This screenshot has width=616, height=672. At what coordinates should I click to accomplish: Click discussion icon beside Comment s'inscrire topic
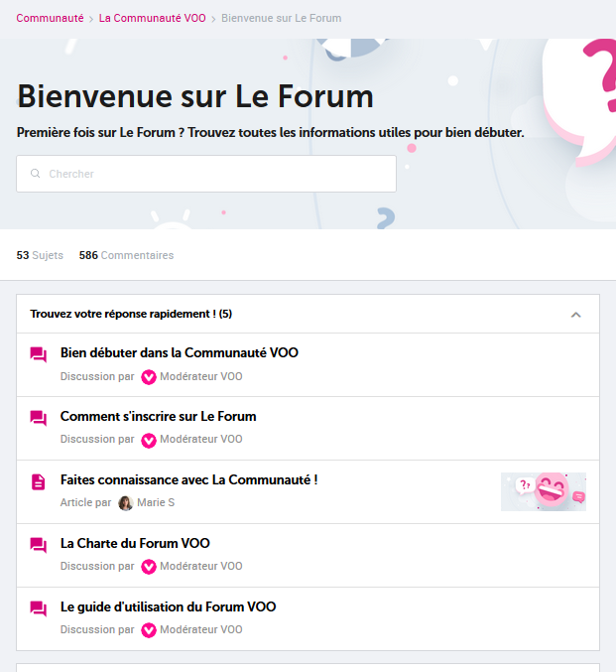(38, 418)
